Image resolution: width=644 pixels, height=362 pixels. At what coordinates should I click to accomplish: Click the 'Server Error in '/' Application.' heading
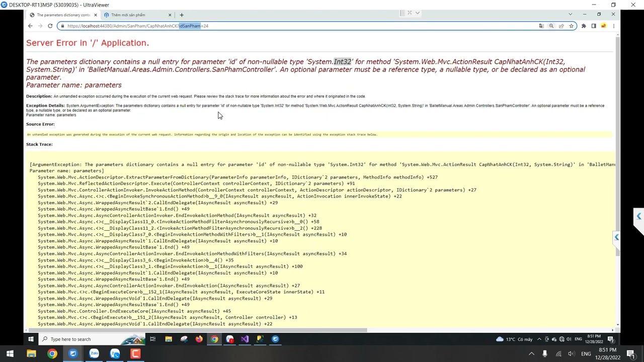(88, 43)
